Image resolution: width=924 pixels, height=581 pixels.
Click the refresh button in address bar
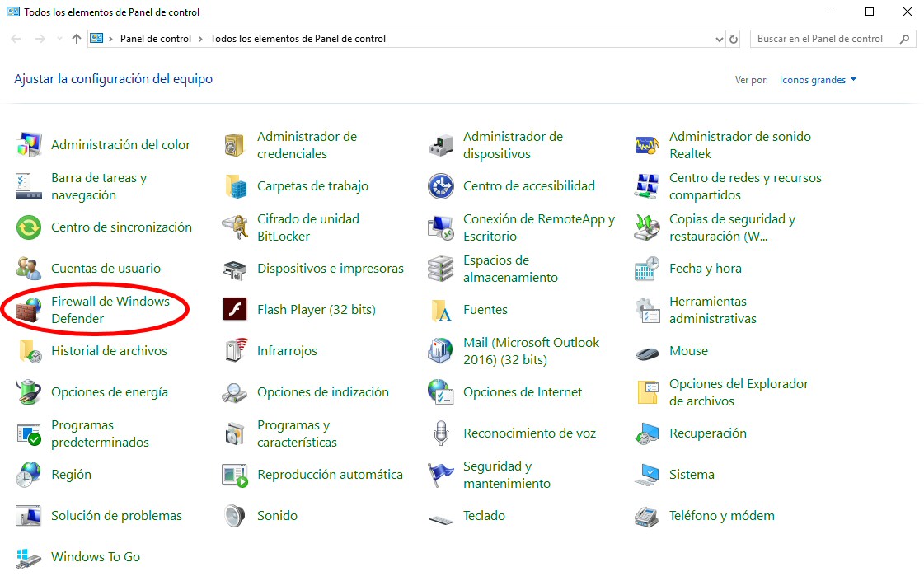click(x=734, y=39)
